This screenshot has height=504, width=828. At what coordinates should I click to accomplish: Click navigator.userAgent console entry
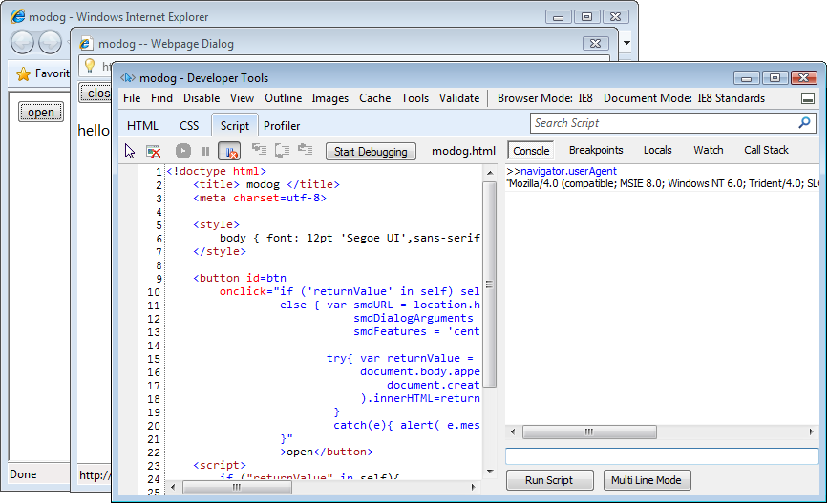[568, 171]
